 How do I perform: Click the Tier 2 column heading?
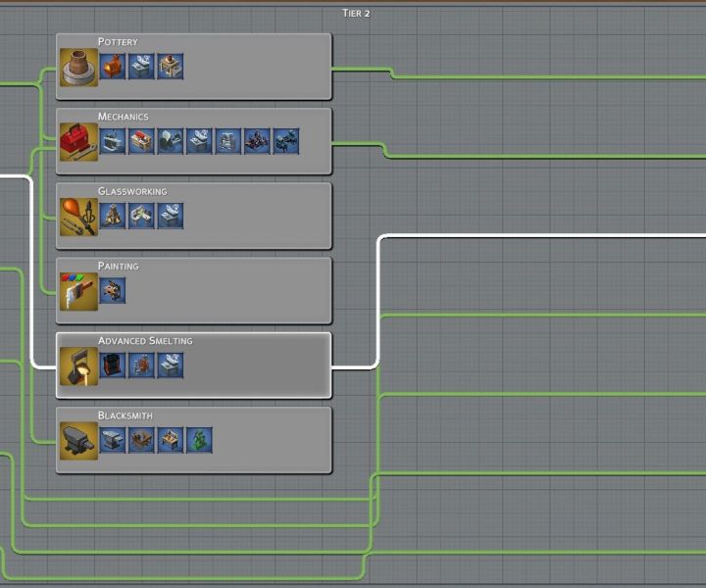point(356,13)
